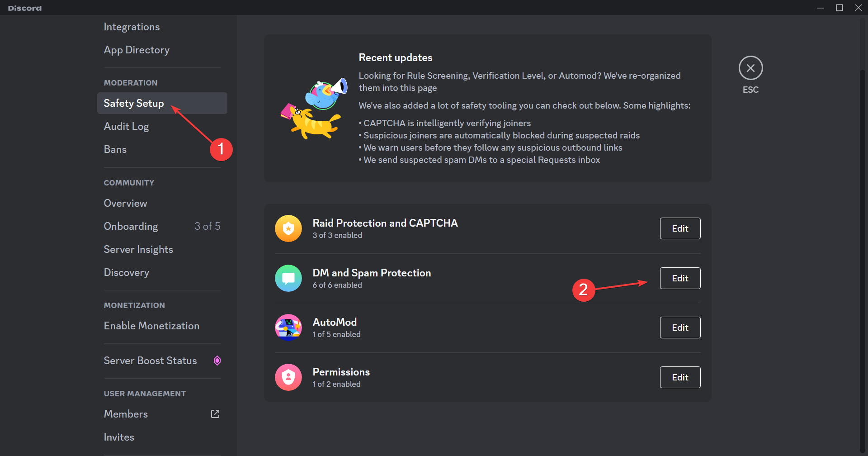Open the Audit Log page
This screenshot has width=868, height=456.
point(127,127)
